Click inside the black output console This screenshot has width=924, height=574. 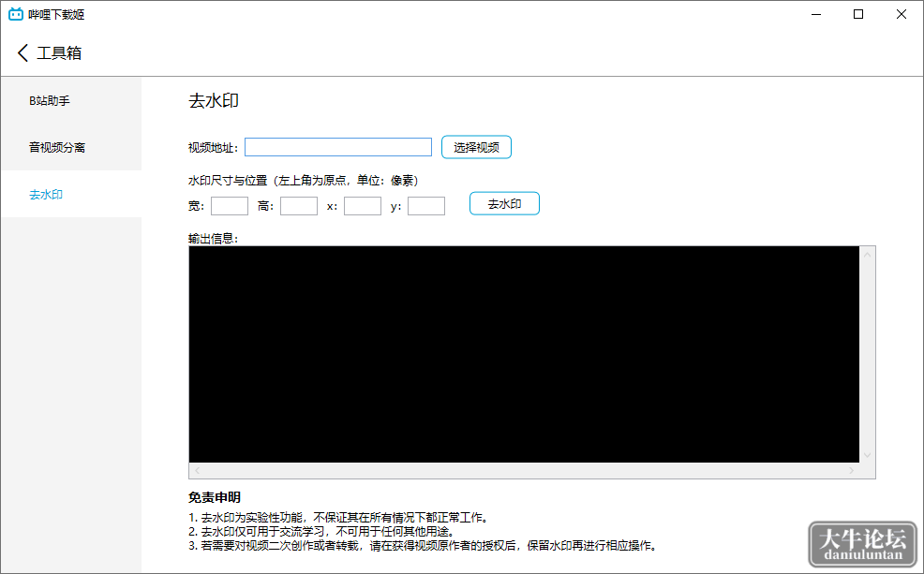[524, 354]
